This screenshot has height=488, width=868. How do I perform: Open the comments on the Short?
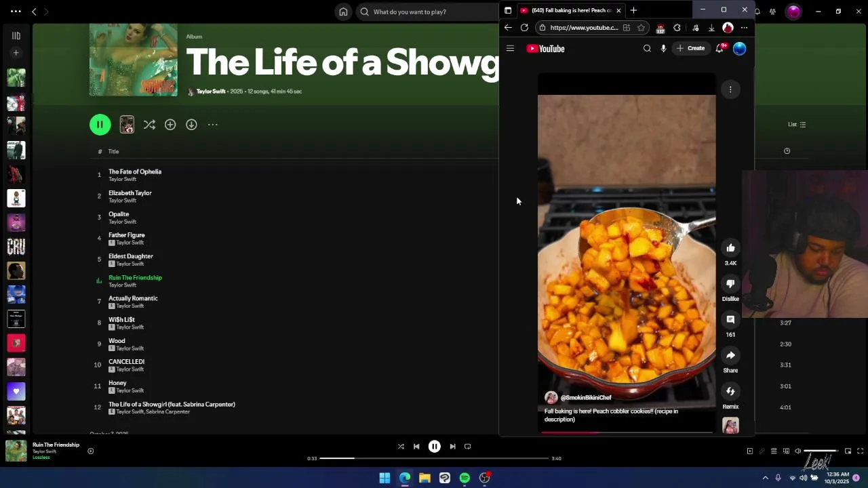coord(730,320)
